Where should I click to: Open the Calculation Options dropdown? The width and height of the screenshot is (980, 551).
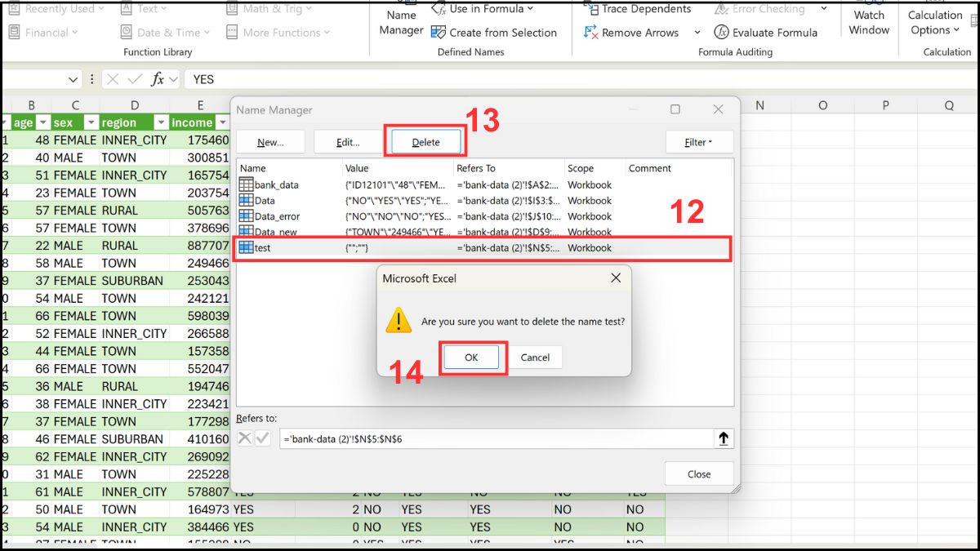[934, 23]
